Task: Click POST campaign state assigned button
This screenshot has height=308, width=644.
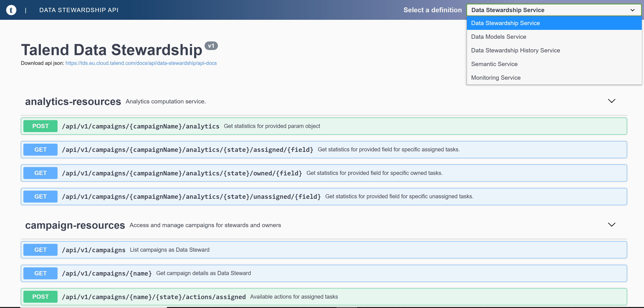Action: coord(40,297)
